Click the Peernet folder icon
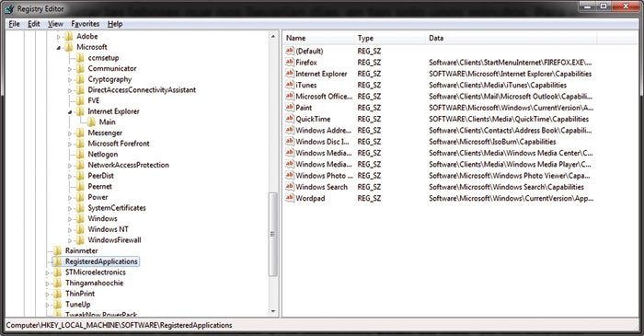This screenshot has width=644, height=336. (x=80, y=187)
